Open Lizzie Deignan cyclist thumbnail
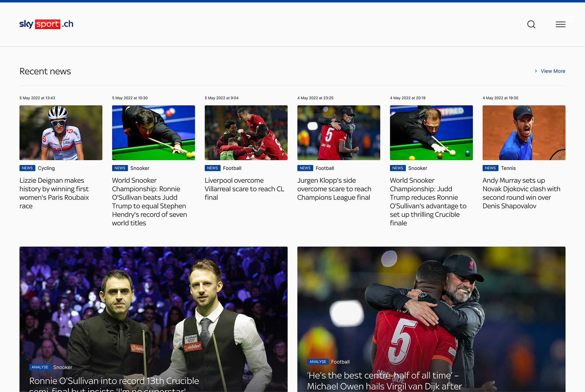Viewport: 585px width, 392px height. (61, 133)
